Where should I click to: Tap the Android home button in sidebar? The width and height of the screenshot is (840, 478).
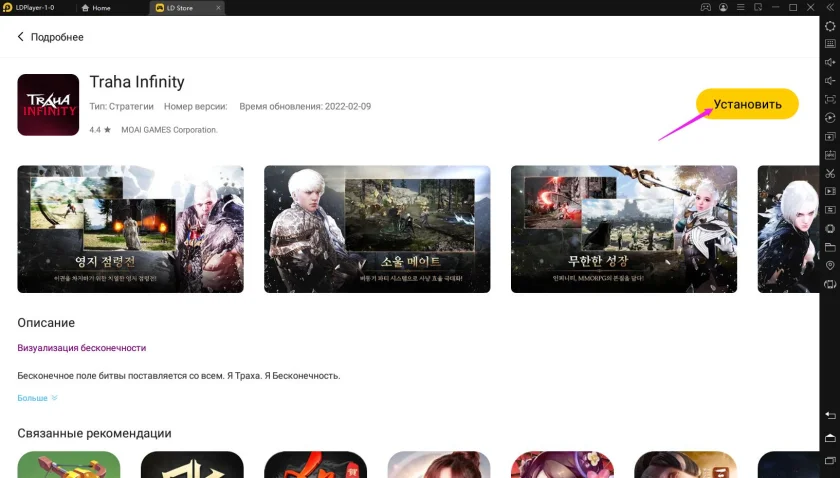point(830,438)
